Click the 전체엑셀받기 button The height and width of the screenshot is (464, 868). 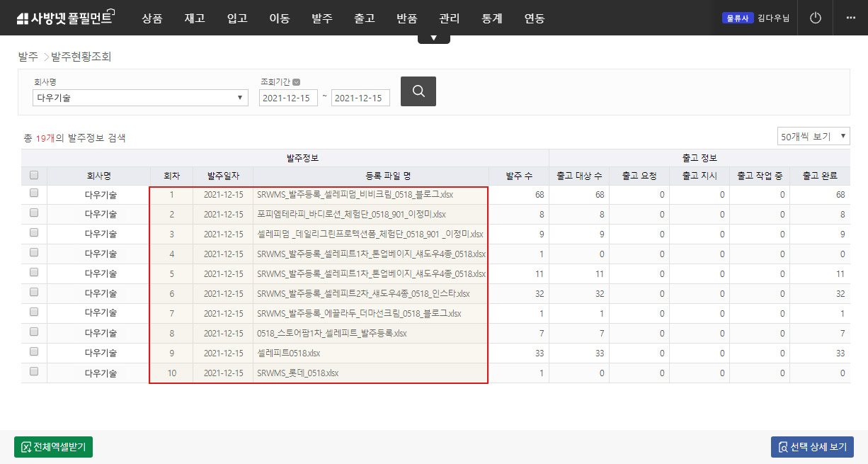coord(53,447)
